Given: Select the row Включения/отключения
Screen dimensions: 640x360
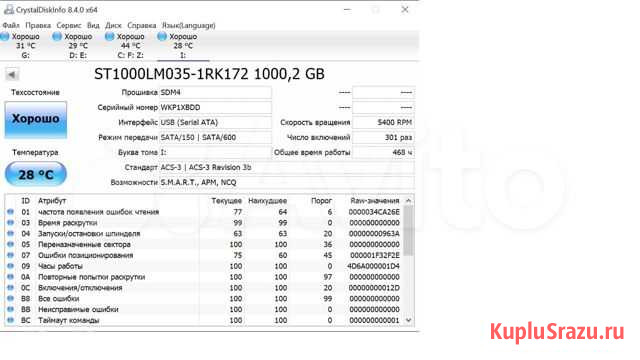Looking at the screenshot, I should point(204,288).
